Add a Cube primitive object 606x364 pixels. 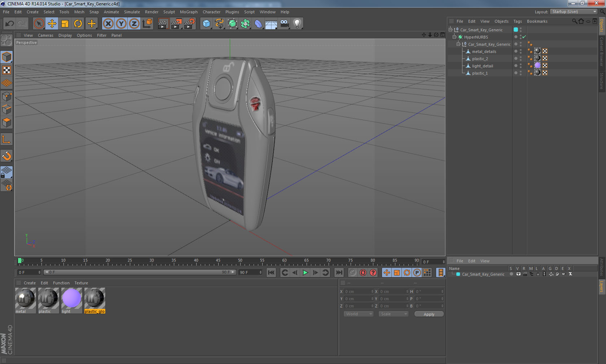206,24
